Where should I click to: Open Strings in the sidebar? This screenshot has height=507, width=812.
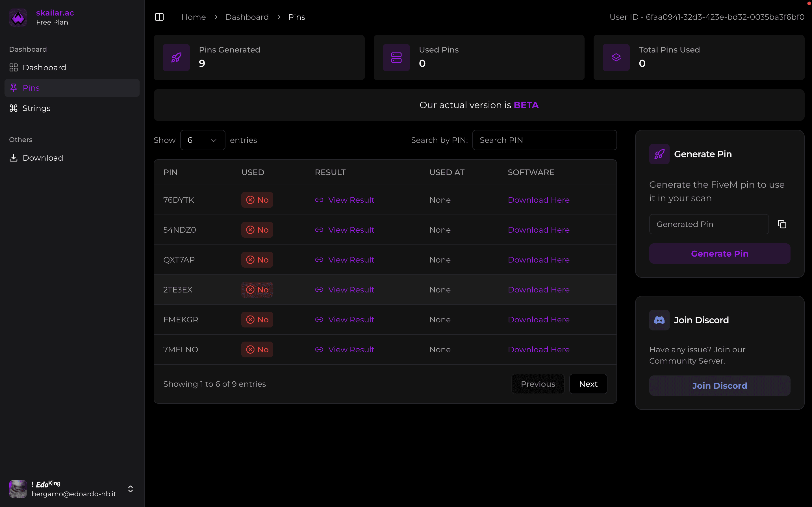tap(72, 108)
